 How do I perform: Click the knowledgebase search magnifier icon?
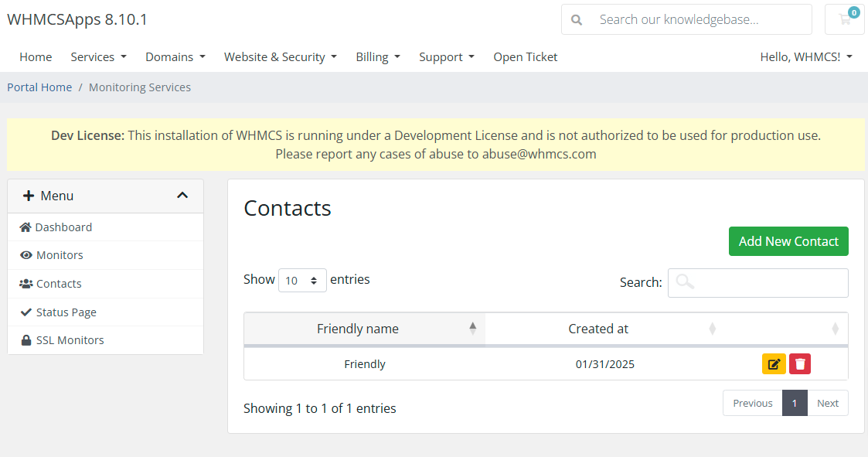(x=577, y=20)
